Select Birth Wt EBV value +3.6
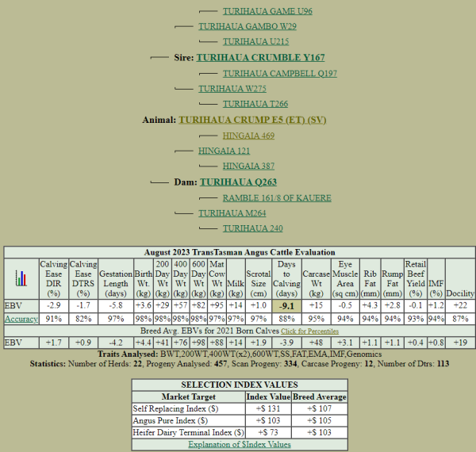The height and width of the screenshot is (452, 476). [144, 306]
